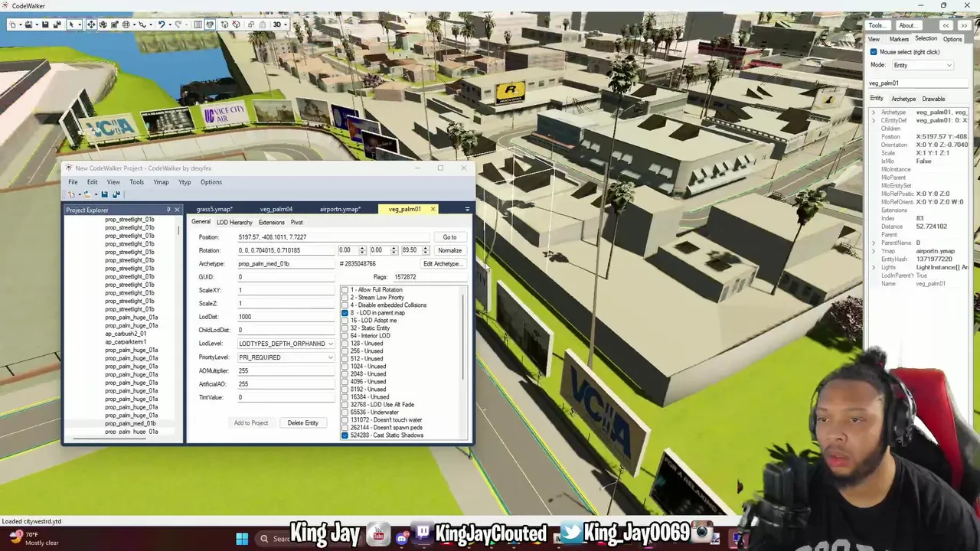
Task: Expand the Archetype property row
Action: pyautogui.click(x=874, y=112)
